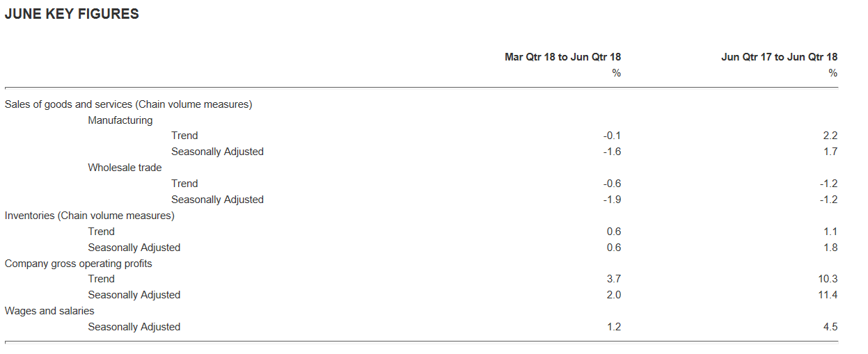Click the Manufacturing sub-heading
The height and width of the screenshot is (354, 868).
coord(120,120)
